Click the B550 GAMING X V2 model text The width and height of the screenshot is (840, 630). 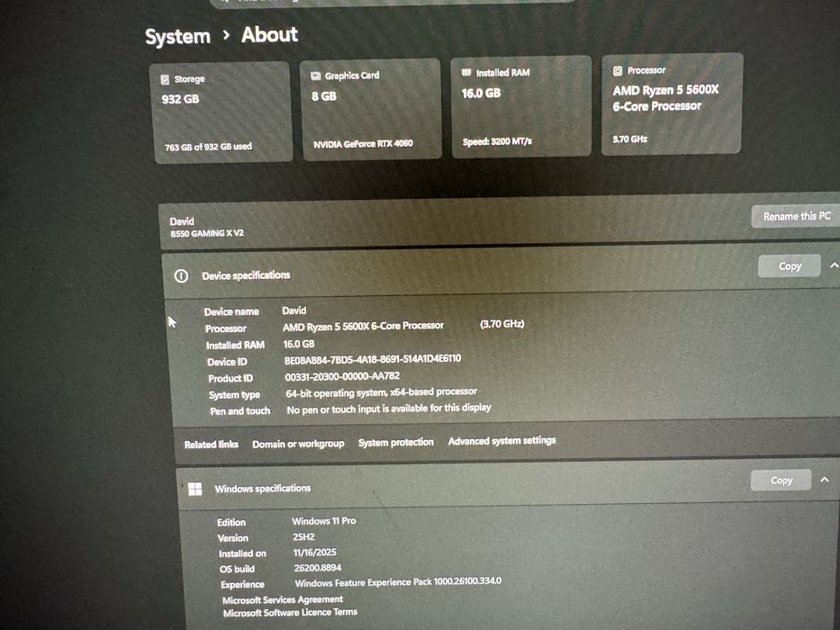coord(207,234)
